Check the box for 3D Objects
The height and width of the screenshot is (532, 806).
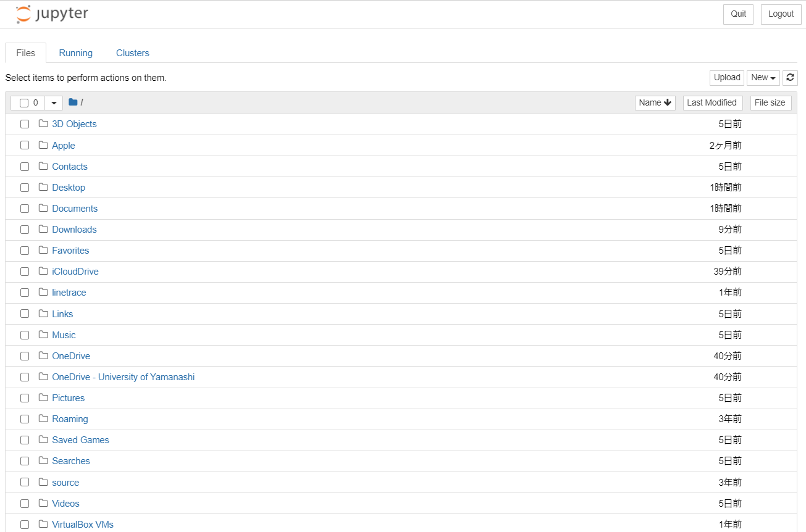(x=25, y=124)
